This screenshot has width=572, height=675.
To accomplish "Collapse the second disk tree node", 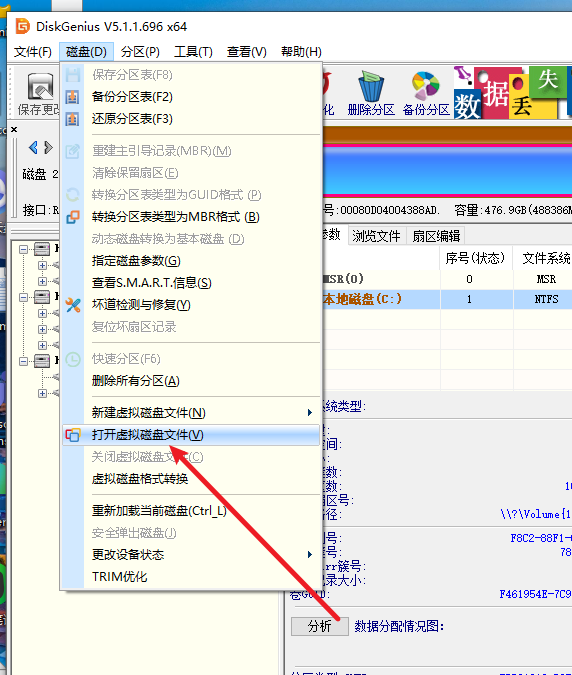I will pos(23,297).
